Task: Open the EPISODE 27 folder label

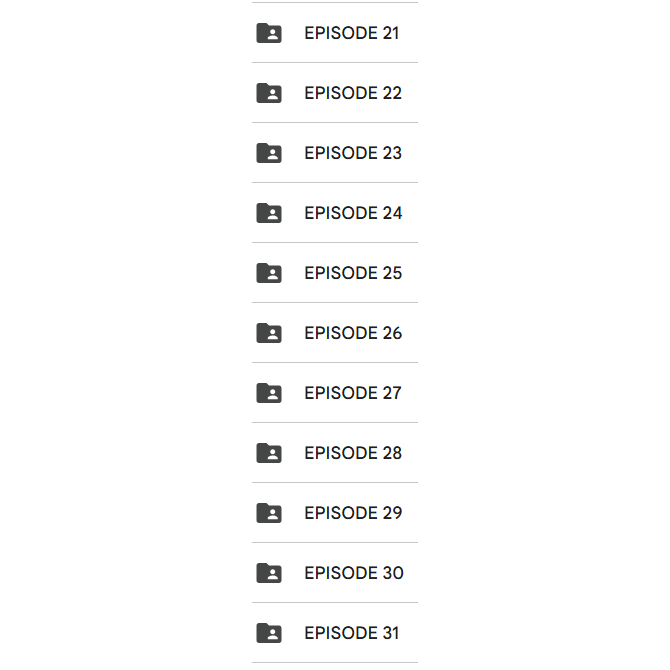Action: pos(353,394)
